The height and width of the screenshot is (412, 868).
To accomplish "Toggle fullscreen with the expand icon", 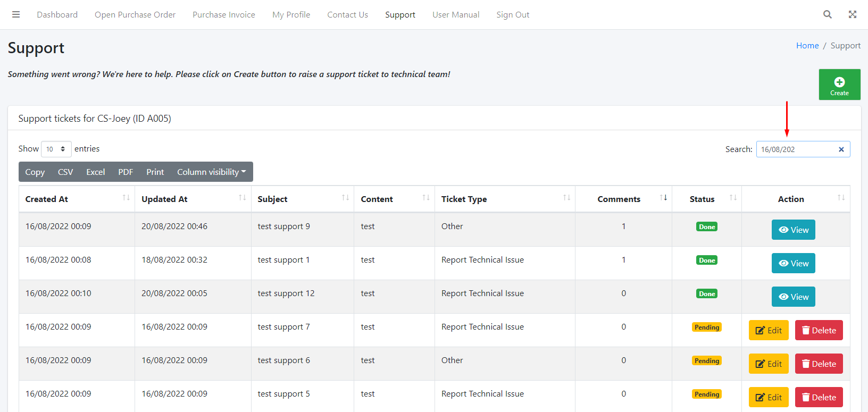I will pos(852,14).
